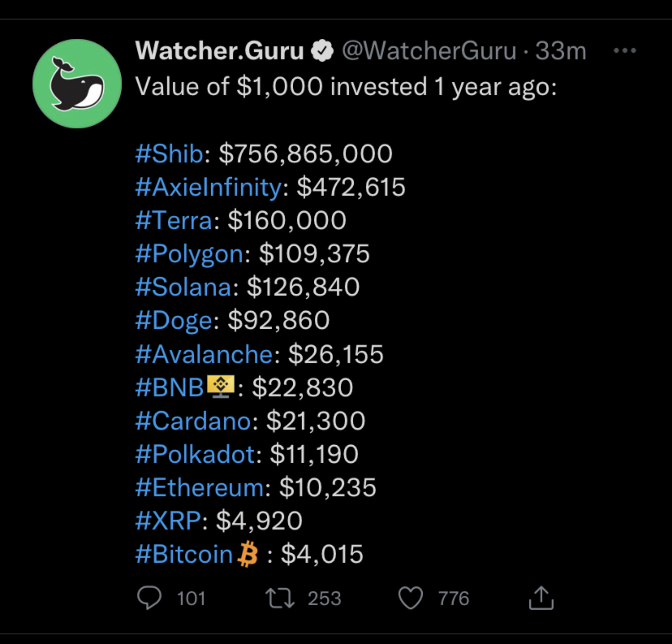Click the 33m timestamp
The image size is (672, 644).
[x=561, y=51]
